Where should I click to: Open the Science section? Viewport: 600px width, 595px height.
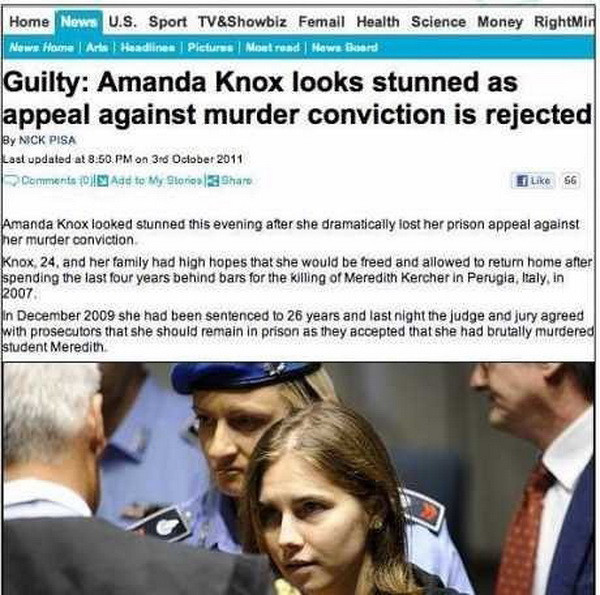[x=439, y=21]
